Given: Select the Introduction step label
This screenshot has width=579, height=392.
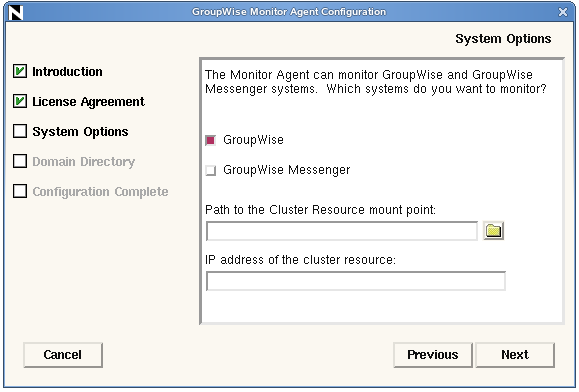Looking at the screenshot, I should pyautogui.click(x=67, y=72).
